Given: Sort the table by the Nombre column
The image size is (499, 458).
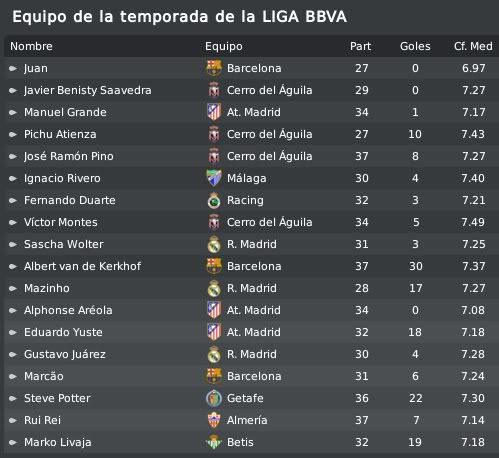Looking at the screenshot, I should (x=31, y=46).
